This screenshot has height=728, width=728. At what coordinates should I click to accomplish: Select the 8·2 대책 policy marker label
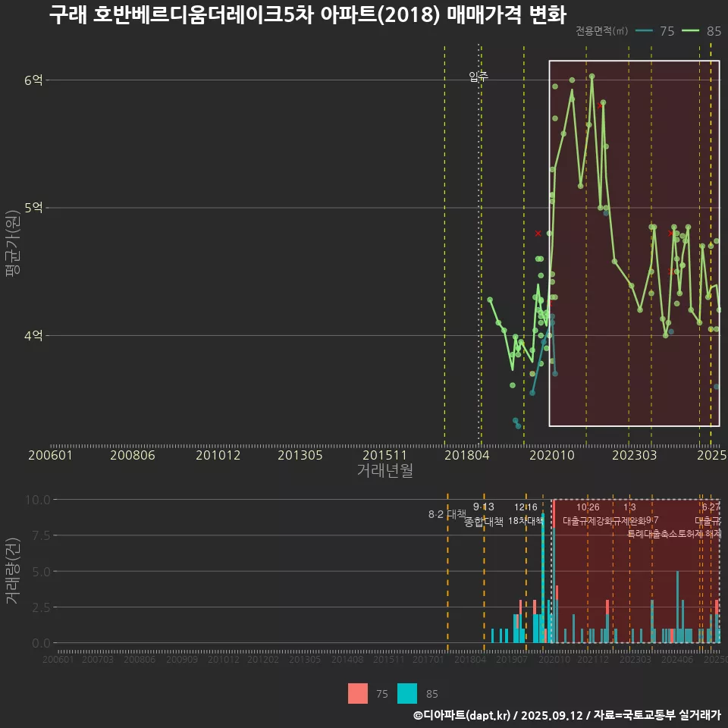click(x=447, y=514)
